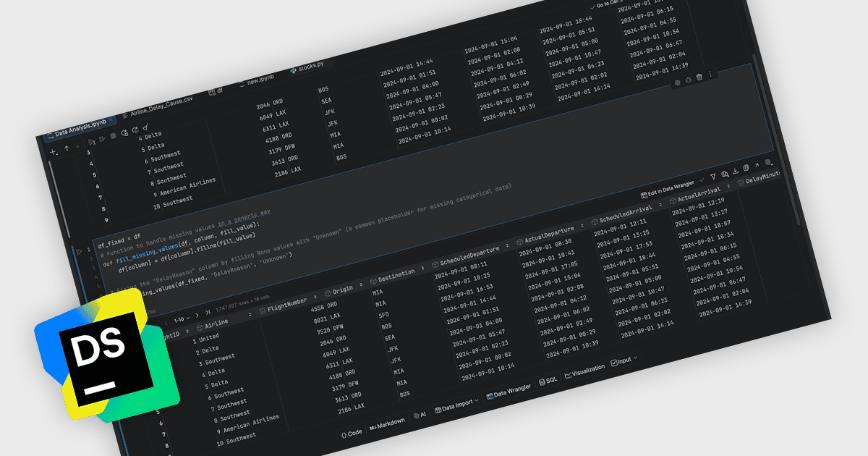Viewport: 868px width, 456px height.
Task: Click Edit in Data Wrangler
Action: pos(668,189)
